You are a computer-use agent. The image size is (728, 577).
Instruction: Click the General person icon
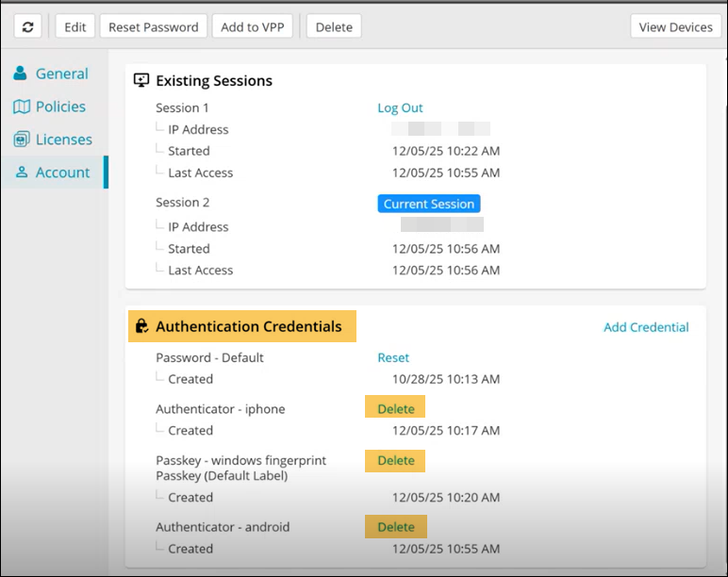tap(21, 74)
